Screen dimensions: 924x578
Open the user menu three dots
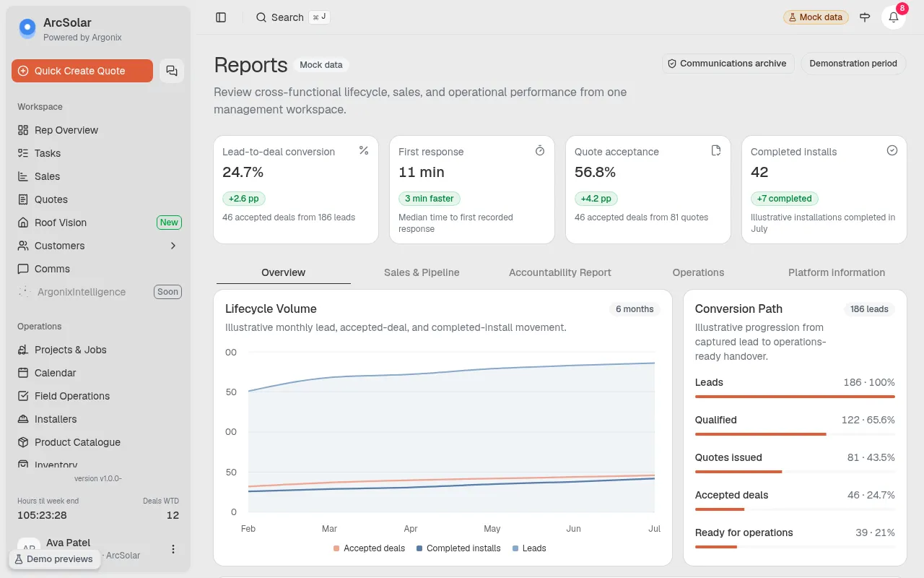(173, 549)
